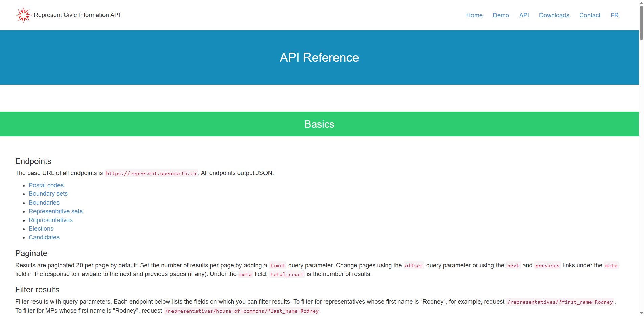Open the Representative sets endpoint

[55, 211]
